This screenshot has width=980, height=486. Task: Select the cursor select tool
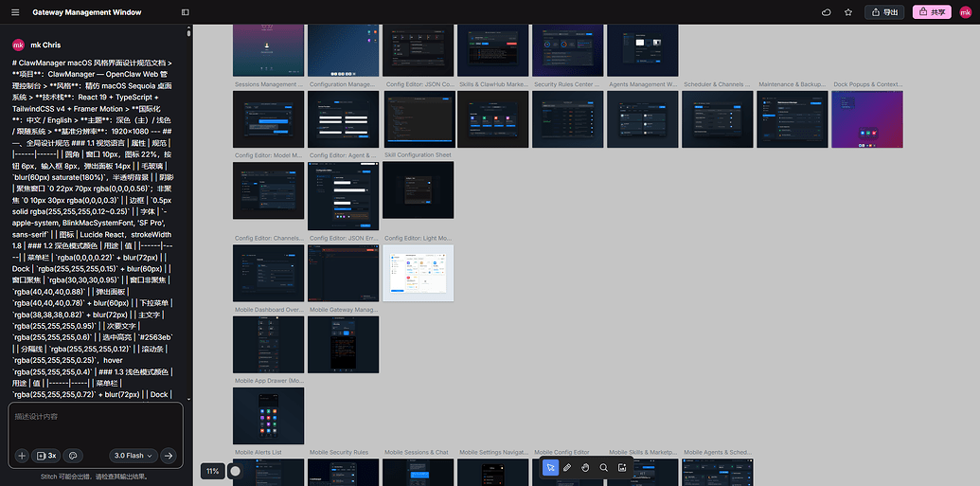pyautogui.click(x=551, y=467)
